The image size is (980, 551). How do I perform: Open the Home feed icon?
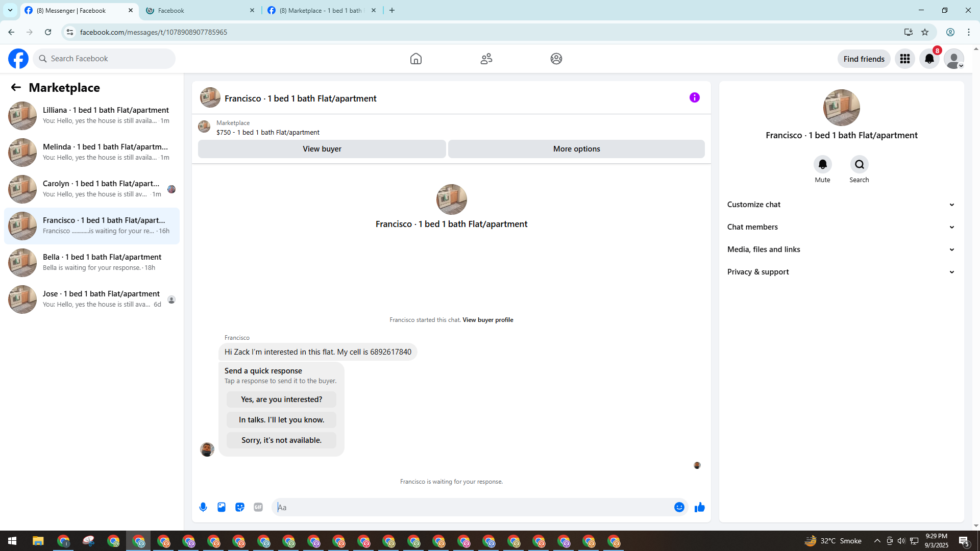(416, 59)
